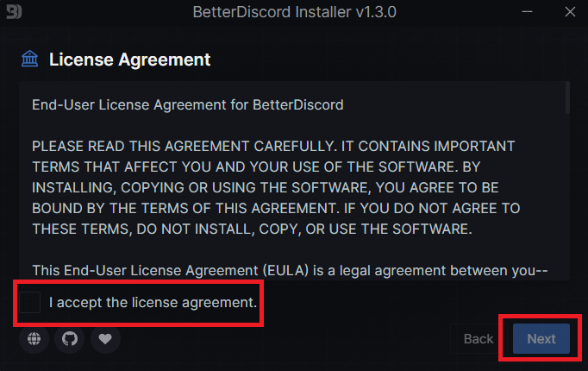Open the GitHub repository icon

coord(70,339)
